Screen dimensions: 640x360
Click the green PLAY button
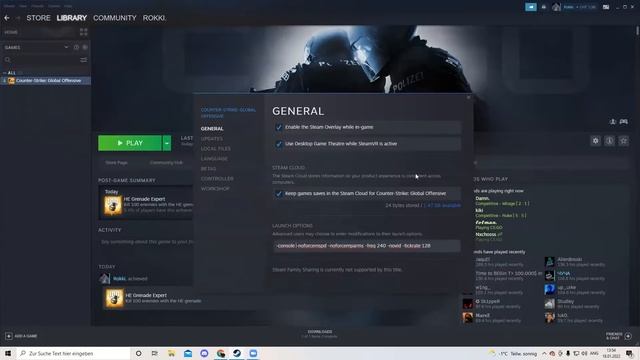pos(130,143)
